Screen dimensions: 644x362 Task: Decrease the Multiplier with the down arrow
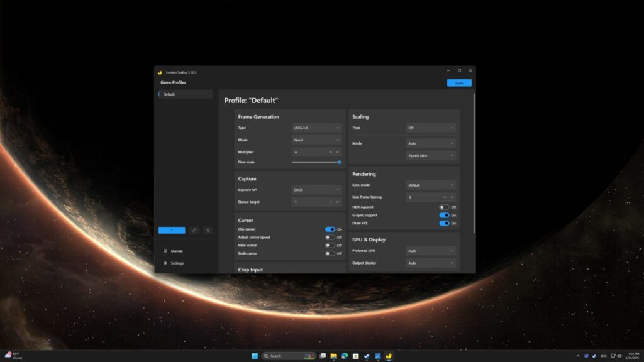[x=338, y=152]
